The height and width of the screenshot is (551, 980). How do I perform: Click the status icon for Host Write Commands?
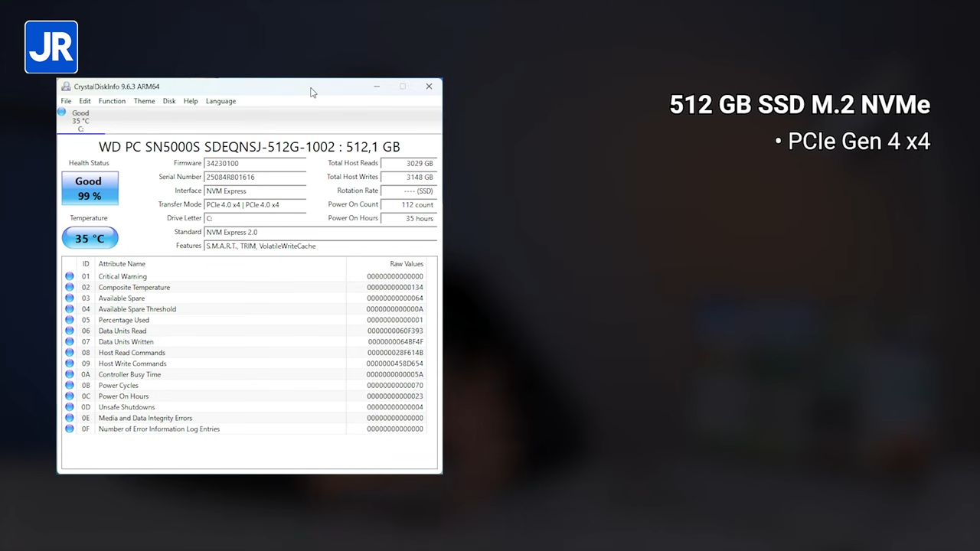(70, 364)
